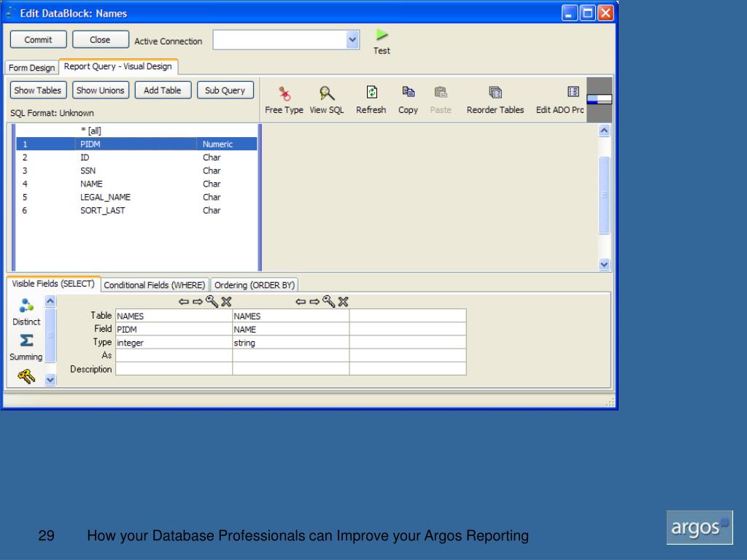Select the Summing sigma icon
Viewport: 747px width, 560px height.
[26, 341]
